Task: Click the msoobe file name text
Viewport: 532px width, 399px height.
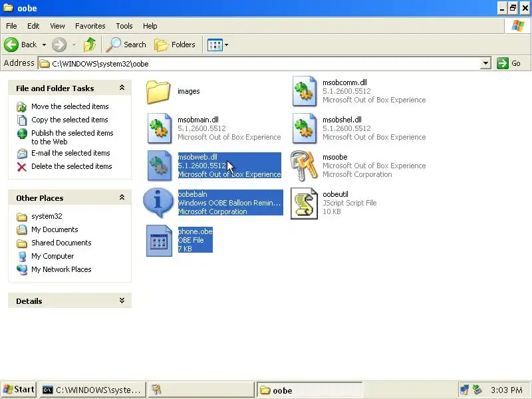Action: click(x=335, y=157)
